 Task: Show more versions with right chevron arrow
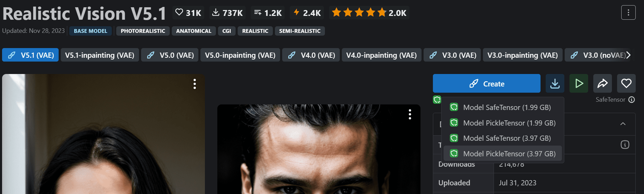click(628, 55)
